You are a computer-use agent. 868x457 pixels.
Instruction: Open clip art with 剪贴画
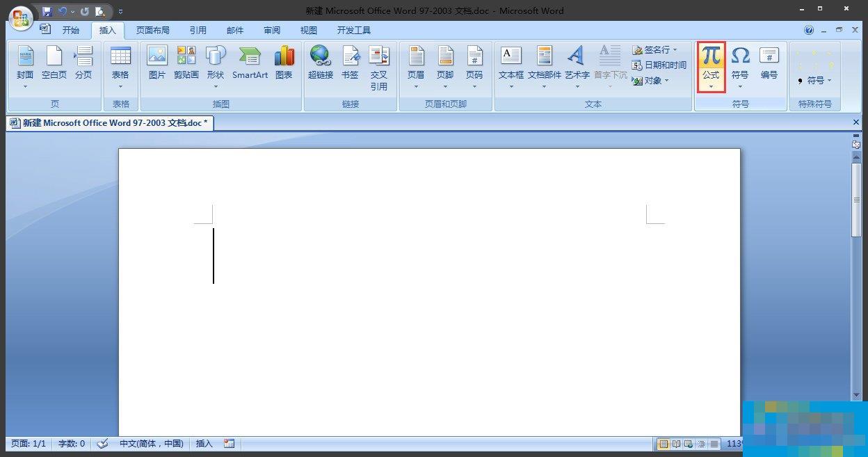coord(186,63)
